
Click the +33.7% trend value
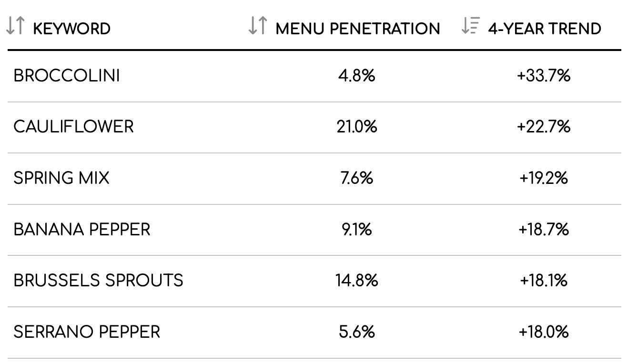[x=543, y=76]
